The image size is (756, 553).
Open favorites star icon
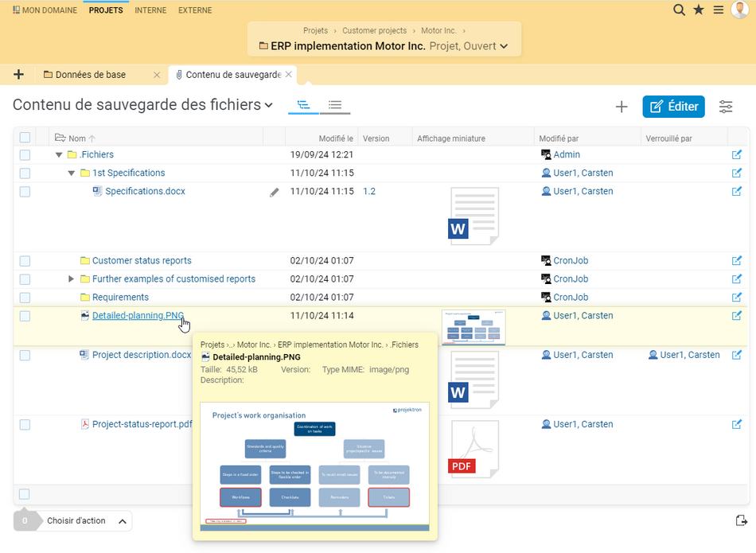(699, 10)
